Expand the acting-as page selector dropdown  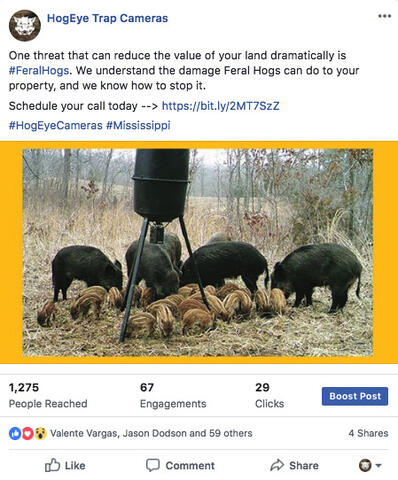coord(370,465)
